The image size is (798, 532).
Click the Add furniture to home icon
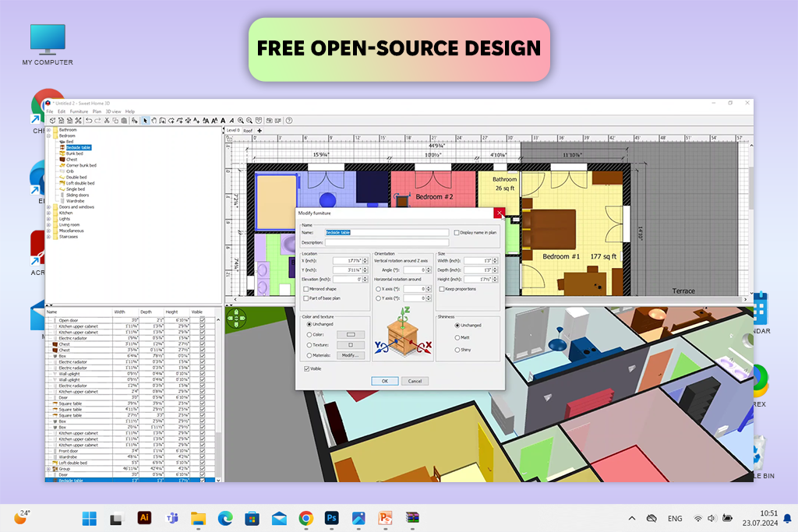click(x=134, y=121)
